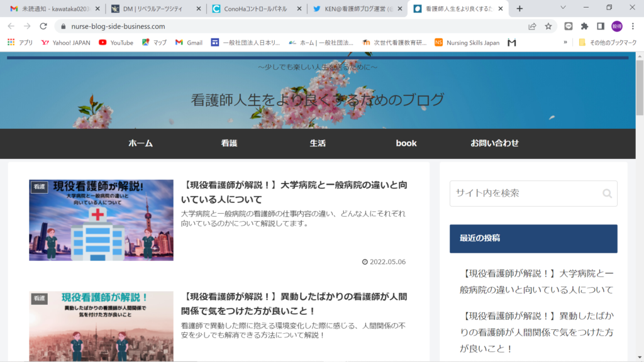Open the その他のブックマーク folder
The width and height of the screenshot is (644, 362).
click(x=608, y=42)
